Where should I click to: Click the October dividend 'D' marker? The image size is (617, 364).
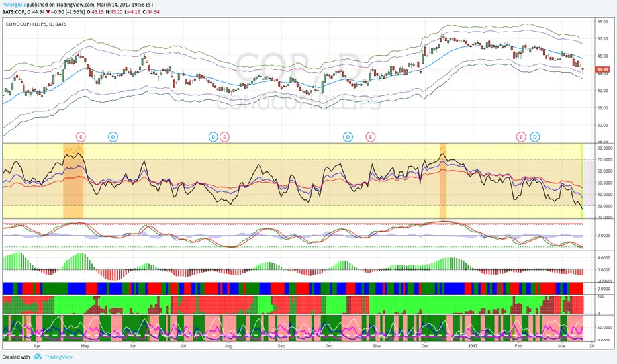tap(348, 137)
